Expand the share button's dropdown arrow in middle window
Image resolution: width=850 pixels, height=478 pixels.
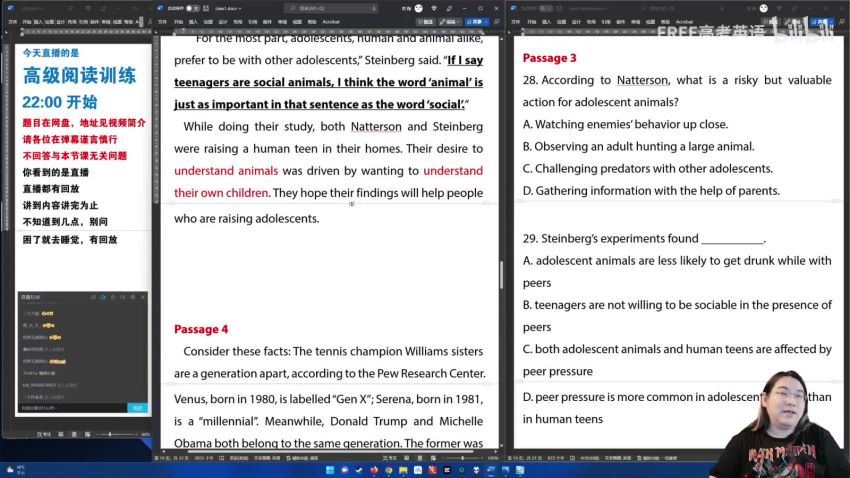coord(486,22)
